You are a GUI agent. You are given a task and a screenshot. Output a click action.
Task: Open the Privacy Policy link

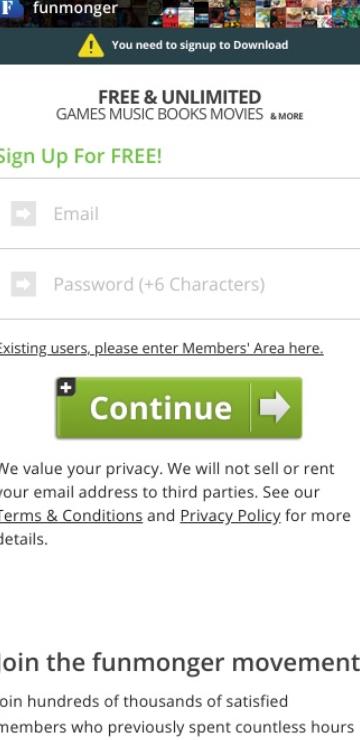(230, 516)
